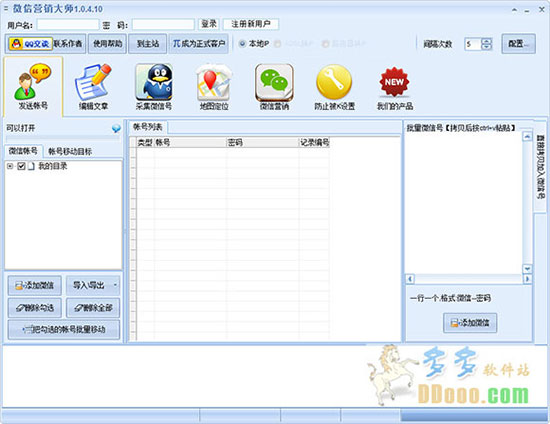Click the 删除勾选 button

point(35,308)
